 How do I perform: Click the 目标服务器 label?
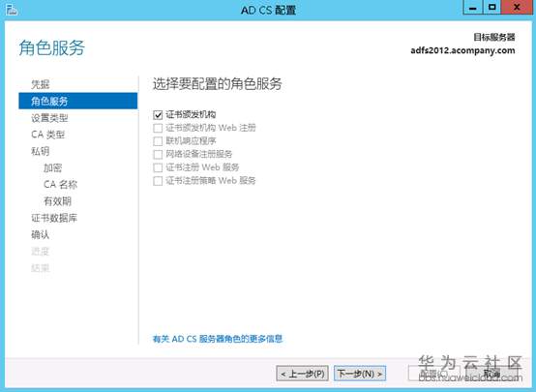tap(494, 37)
